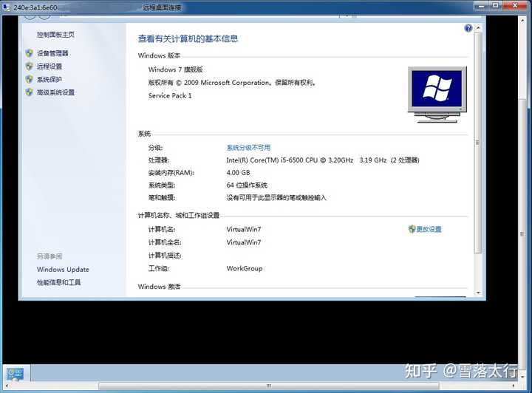Minimize the remote desktop connection window
This screenshot has height=393, width=532.
click(481, 5)
